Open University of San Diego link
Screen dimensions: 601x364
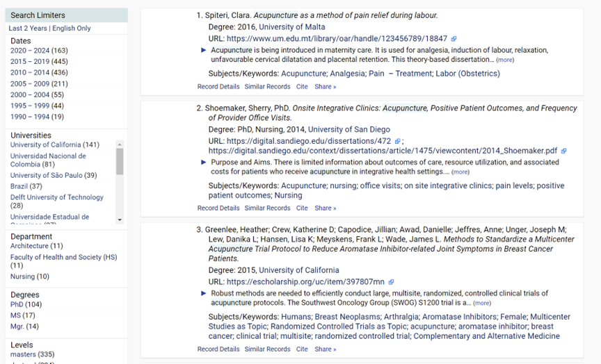[x=349, y=130]
